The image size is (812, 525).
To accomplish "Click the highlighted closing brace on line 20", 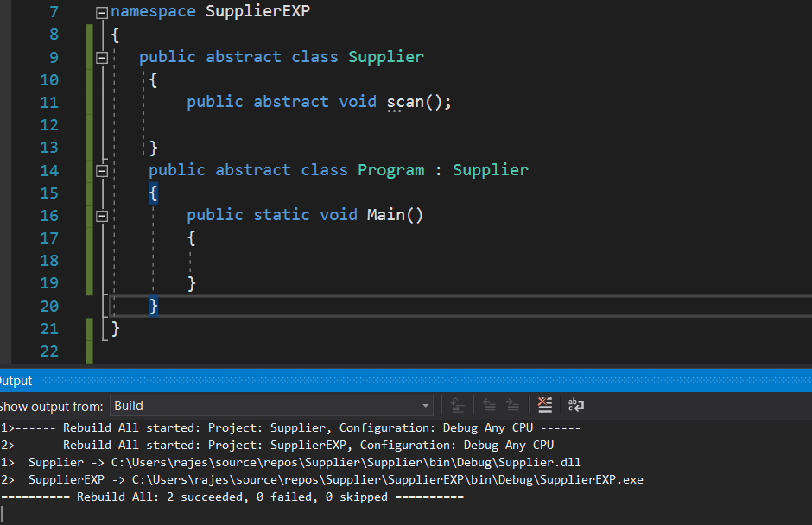I will coord(153,306).
